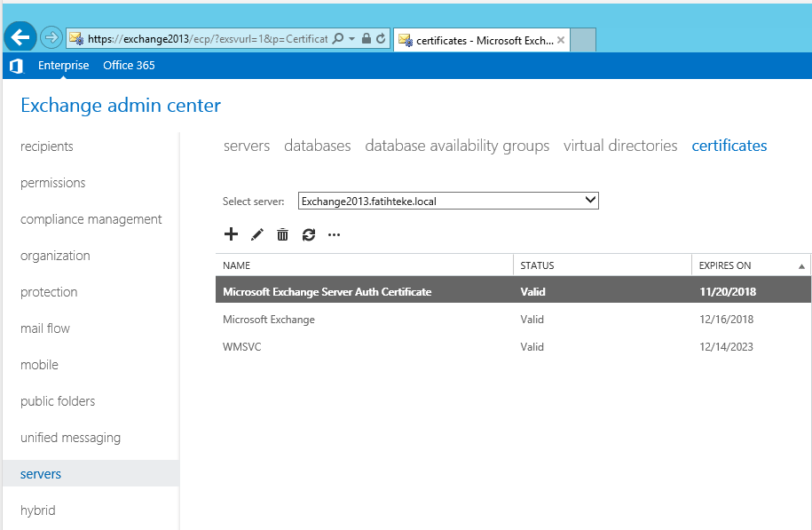
Task: Select recipients in the left navigation
Action: (x=47, y=146)
